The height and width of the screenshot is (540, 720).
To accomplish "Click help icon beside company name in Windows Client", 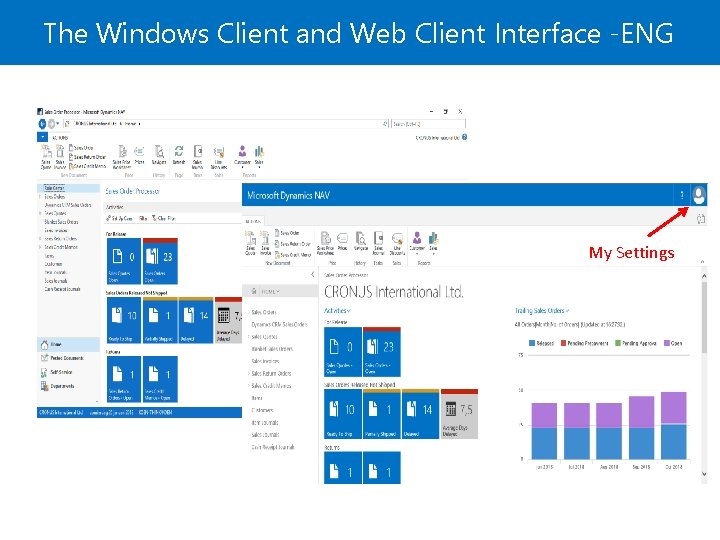I will [x=464, y=137].
